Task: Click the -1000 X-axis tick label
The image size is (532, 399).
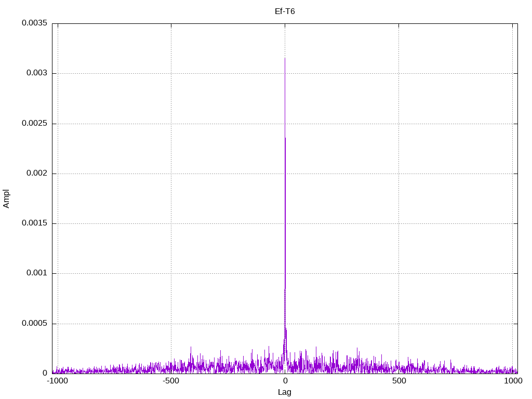Action: pos(58,381)
